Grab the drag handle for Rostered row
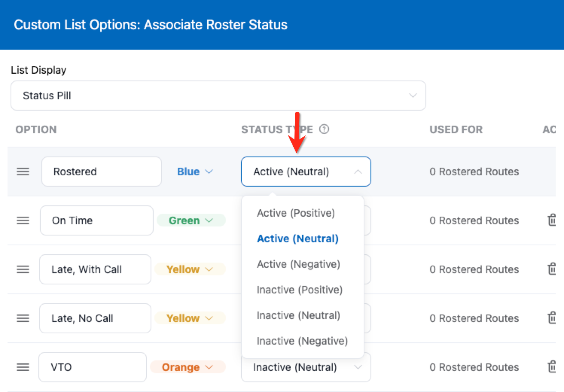The width and height of the screenshot is (564, 392). [23, 172]
